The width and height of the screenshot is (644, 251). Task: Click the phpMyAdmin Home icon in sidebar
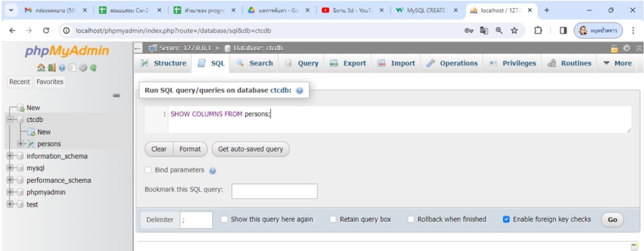[x=41, y=68]
